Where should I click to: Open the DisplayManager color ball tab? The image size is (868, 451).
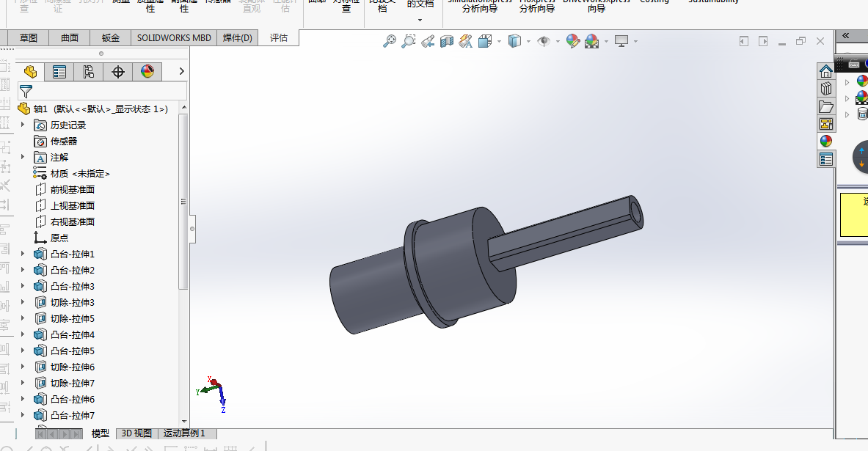tap(147, 71)
